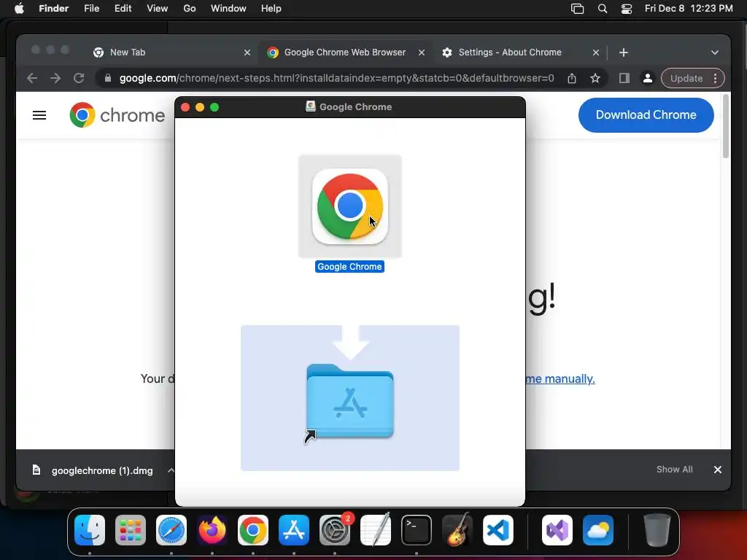The width and height of the screenshot is (747, 560).
Task: Launch Firefox from the Dock
Action: click(x=212, y=530)
